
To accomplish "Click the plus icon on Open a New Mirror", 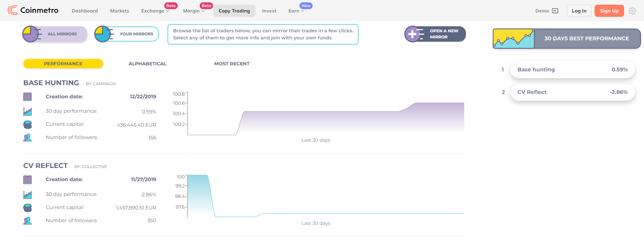I will point(413,34).
